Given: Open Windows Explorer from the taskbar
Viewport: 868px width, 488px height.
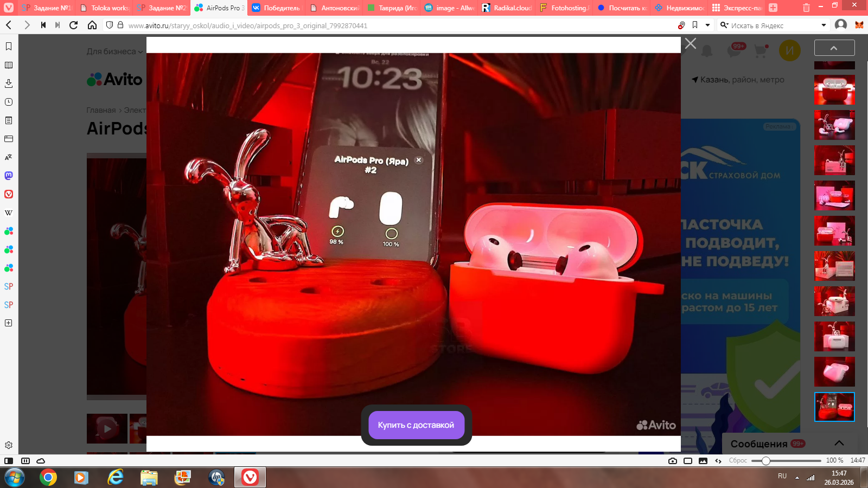Looking at the screenshot, I should pos(149,477).
